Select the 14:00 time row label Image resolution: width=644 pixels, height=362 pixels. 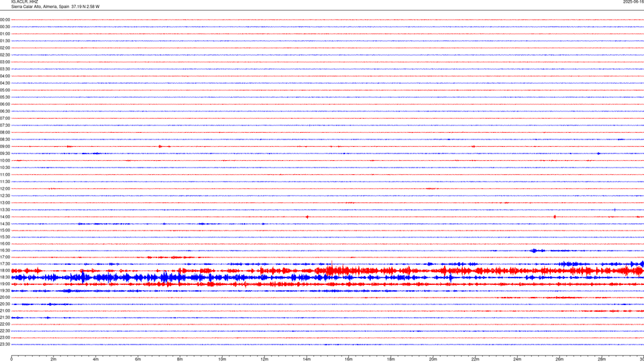tap(5, 217)
